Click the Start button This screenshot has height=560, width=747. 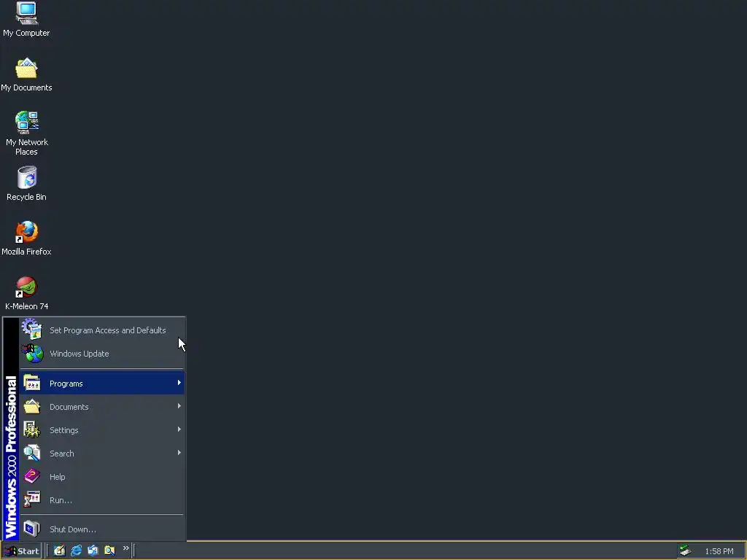[x=21, y=551]
